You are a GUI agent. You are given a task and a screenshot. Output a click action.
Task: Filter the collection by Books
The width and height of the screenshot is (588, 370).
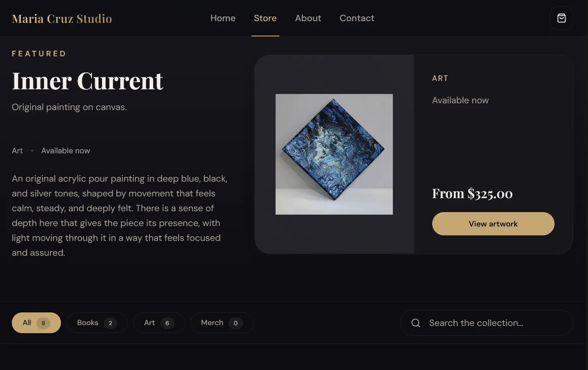97,323
